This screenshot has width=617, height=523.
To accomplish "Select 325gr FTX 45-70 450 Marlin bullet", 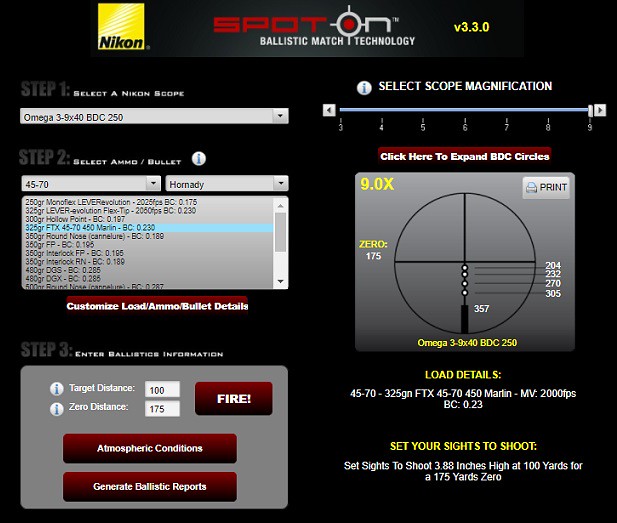I will (x=149, y=227).
